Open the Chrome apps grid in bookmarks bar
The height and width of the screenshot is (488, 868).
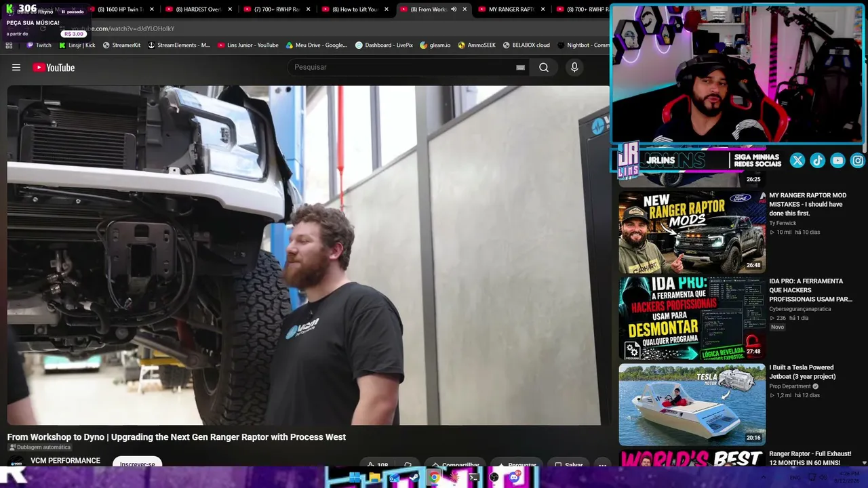tap(9, 45)
